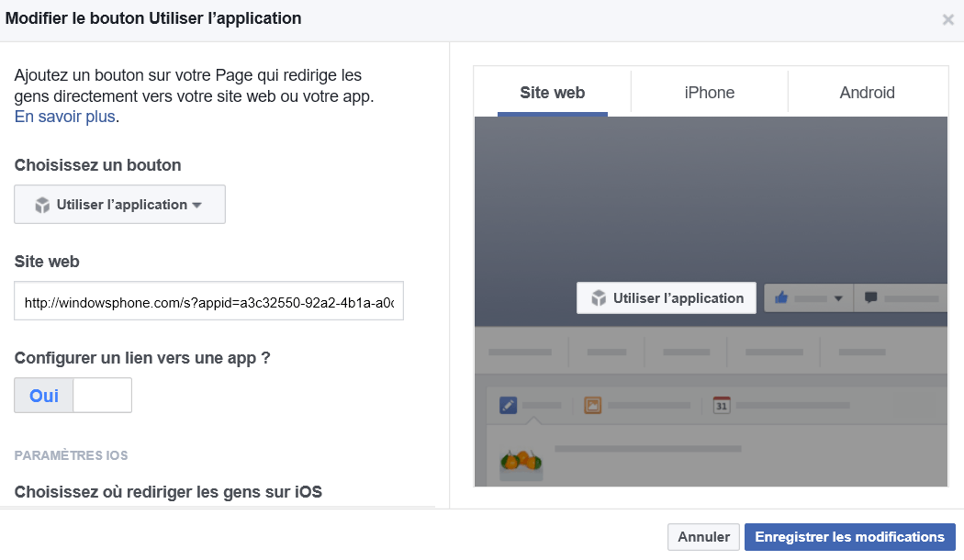Close the Modifier le bouton dialog
The height and width of the screenshot is (560, 964).
point(948,19)
